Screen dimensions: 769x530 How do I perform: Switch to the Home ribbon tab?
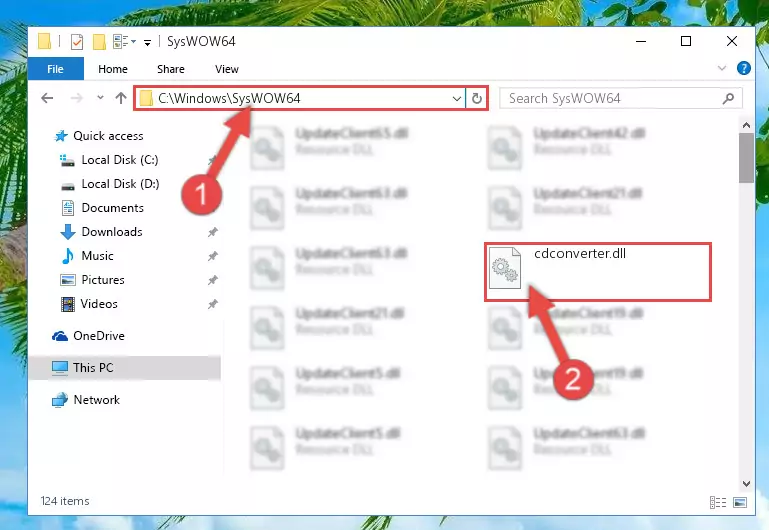pos(113,69)
